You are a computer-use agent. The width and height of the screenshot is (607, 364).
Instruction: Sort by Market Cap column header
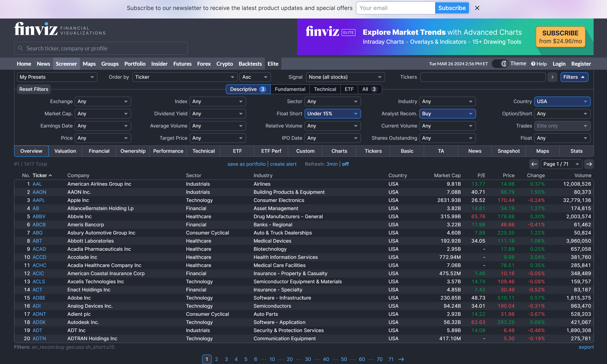447,175
